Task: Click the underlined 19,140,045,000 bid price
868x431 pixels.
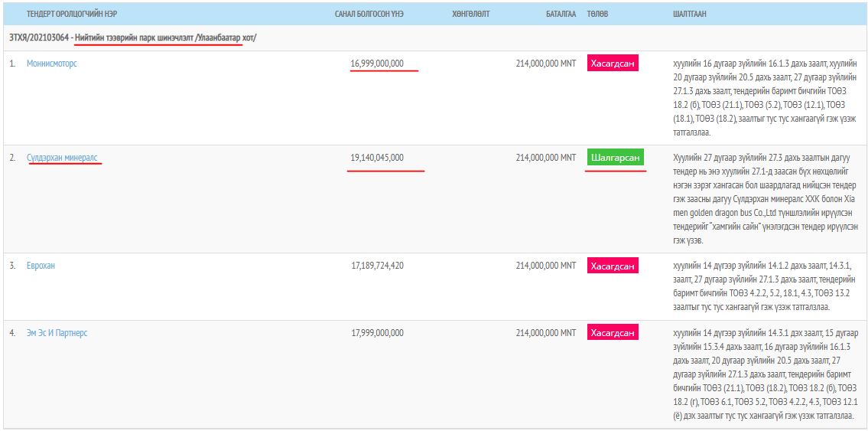Action: coord(377,158)
